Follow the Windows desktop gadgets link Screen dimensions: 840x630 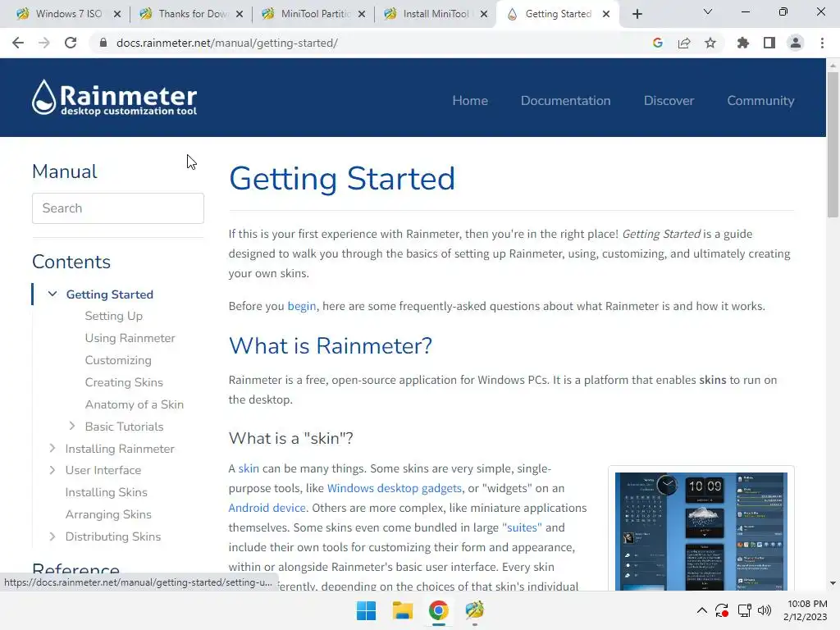click(x=395, y=488)
